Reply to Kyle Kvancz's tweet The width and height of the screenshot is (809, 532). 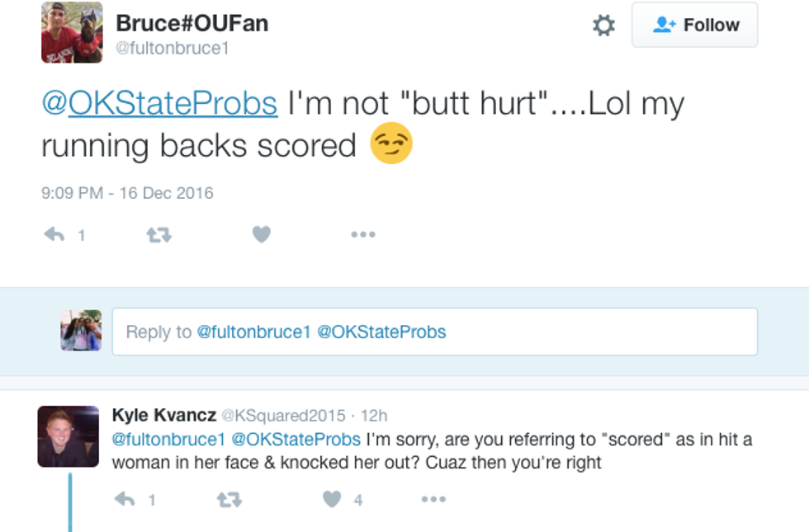point(124,499)
